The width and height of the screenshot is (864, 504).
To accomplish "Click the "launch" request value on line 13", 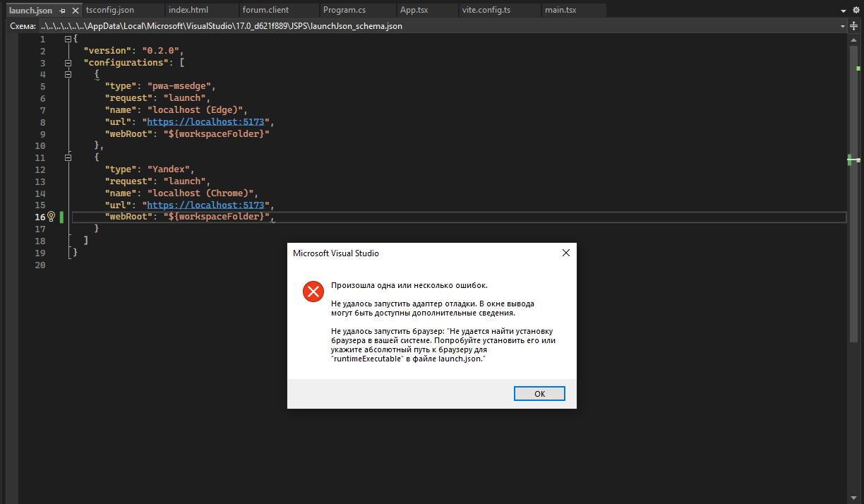I will pos(185,181).
